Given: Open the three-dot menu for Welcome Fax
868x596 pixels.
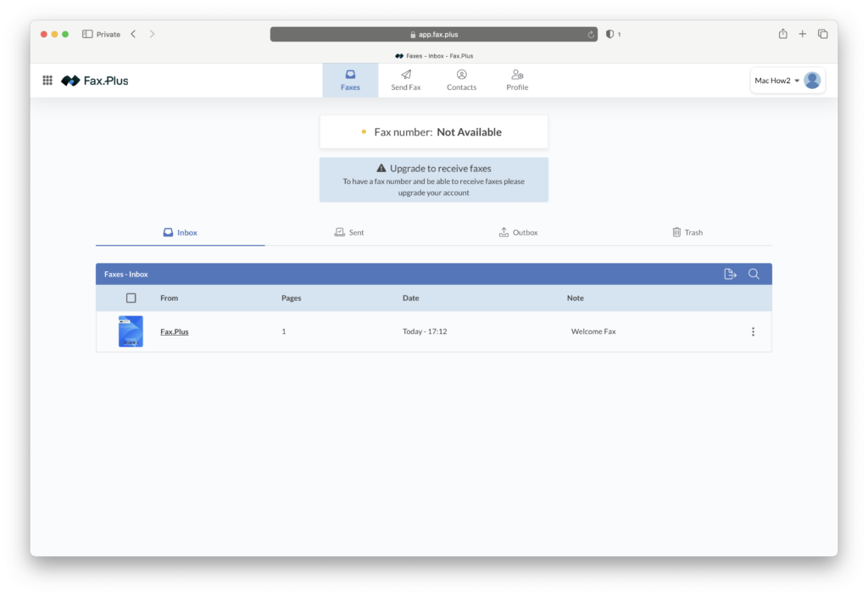Looking at the screenshot, I should pyautogui.click(x=753, y=331).
